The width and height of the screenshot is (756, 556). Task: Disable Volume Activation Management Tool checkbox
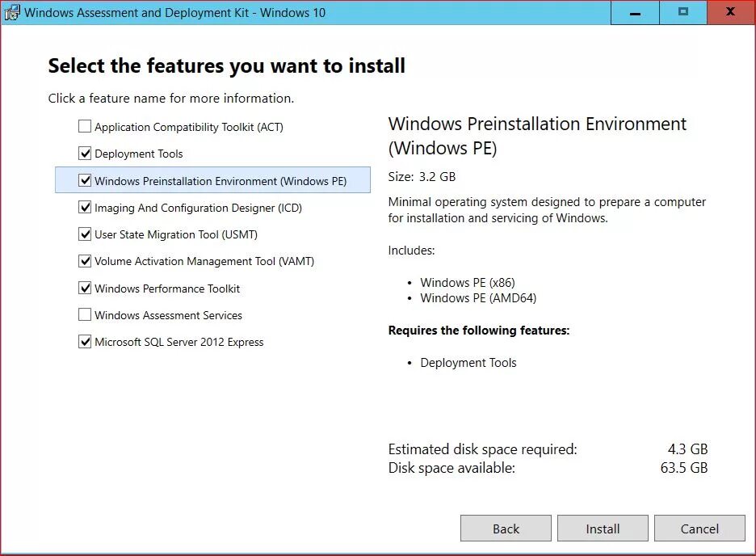point(84,261)
